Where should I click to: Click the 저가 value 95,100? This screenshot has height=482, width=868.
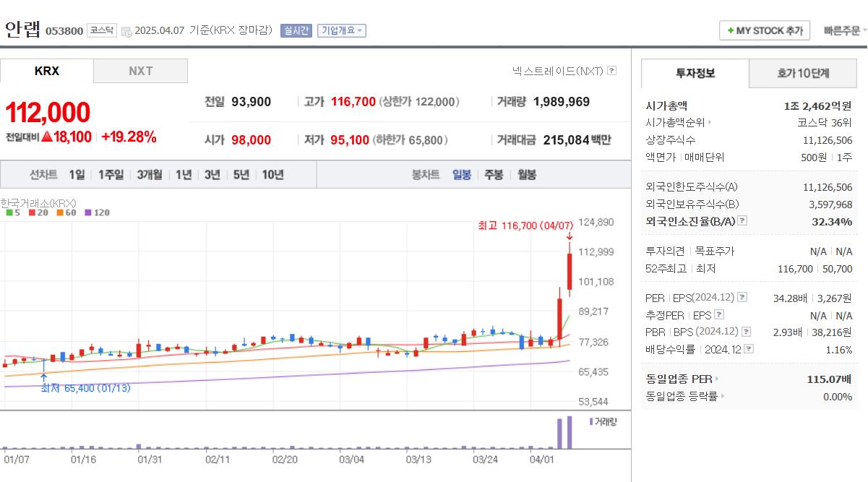pyautogui.click(x=350, y=140)
